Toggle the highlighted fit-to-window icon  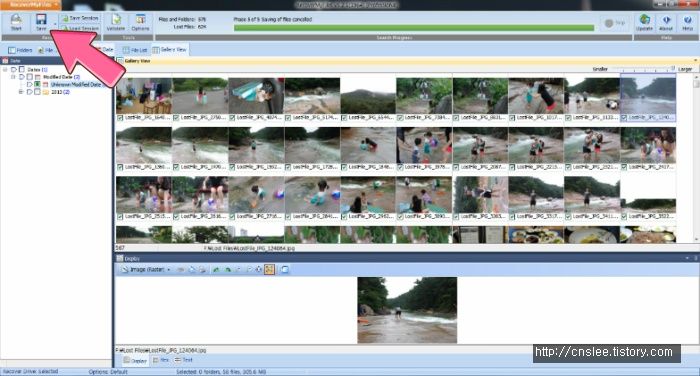point(269,270)
